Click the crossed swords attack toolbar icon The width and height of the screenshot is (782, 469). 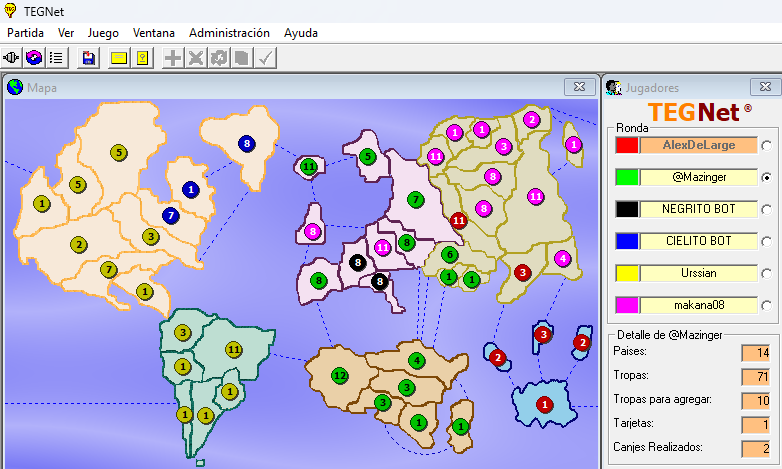[x=196, y=58]
